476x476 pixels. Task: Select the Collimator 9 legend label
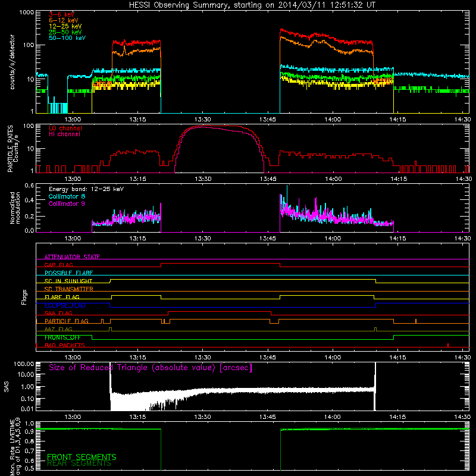click(x=67, y=203)
